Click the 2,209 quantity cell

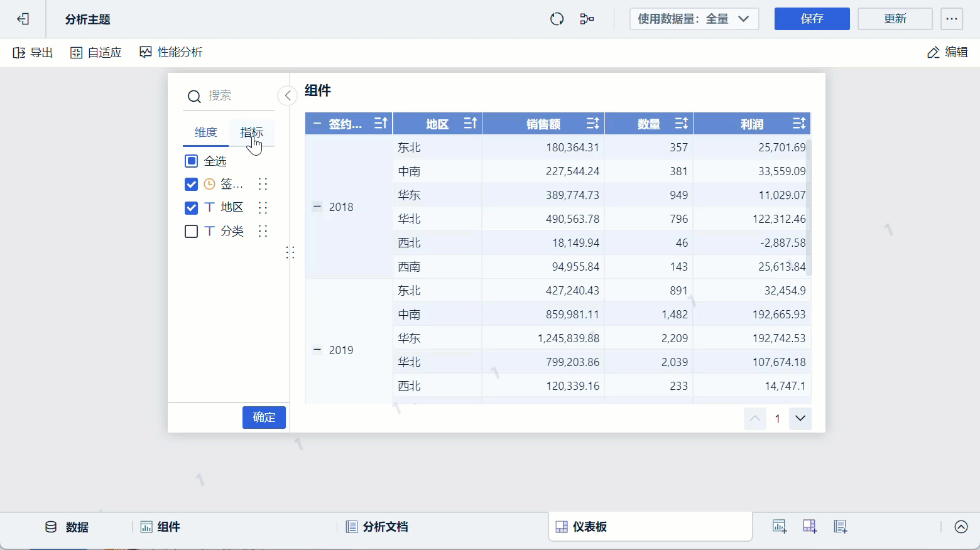tap(649, 338)
